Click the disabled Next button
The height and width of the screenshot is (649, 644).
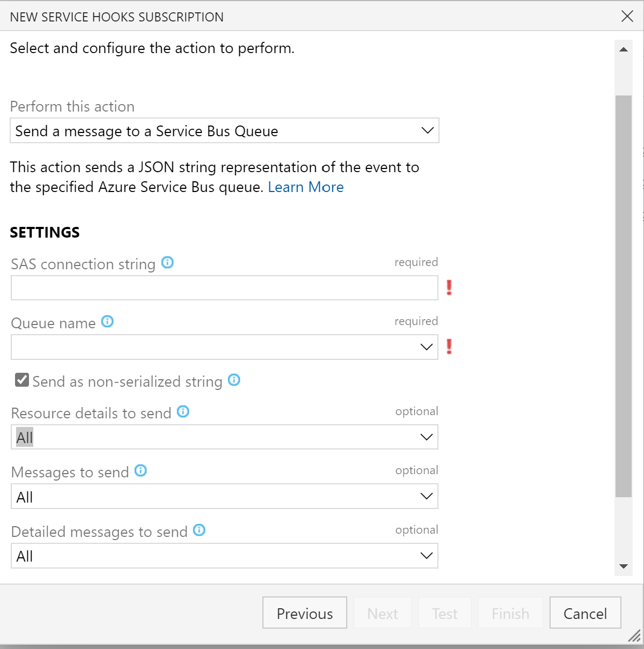click(383, 613)
